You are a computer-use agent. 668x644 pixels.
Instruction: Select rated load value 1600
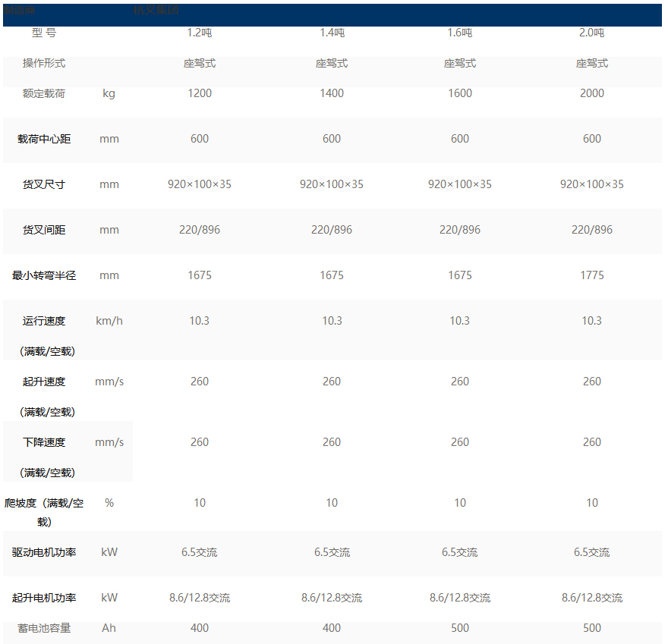tap(460, 93)
